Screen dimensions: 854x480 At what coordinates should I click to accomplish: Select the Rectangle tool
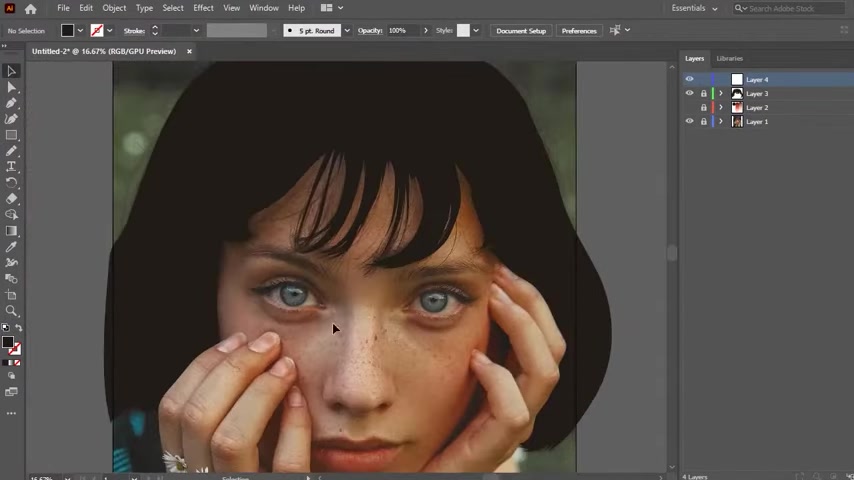(11, 135)
